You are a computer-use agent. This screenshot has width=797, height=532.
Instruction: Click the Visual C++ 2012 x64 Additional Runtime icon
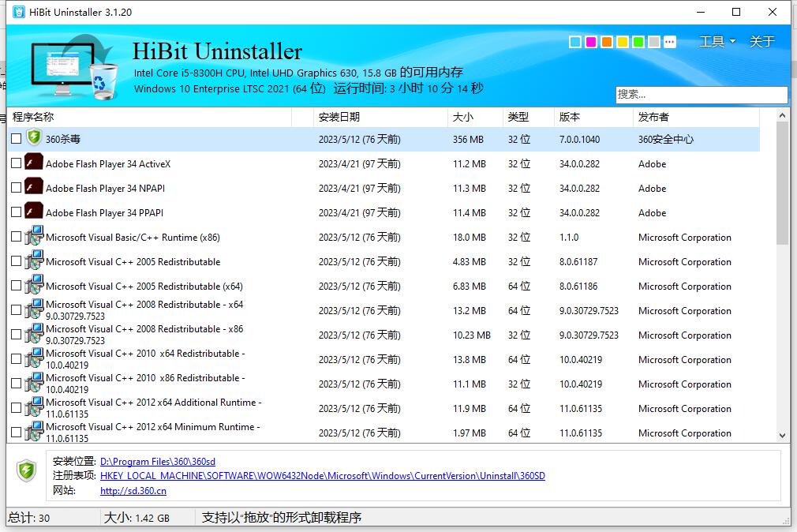[x=34, y=406]
